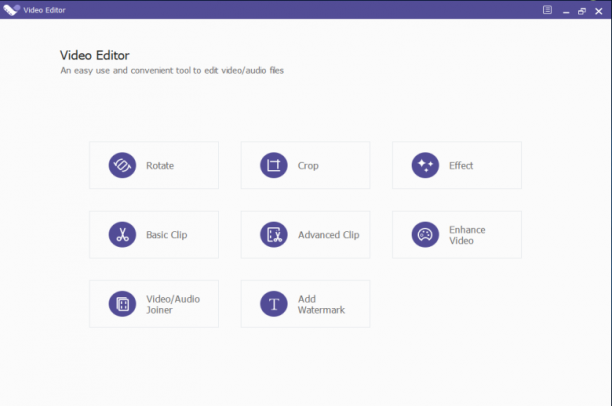Choose the Add Watermark label

tap(321, 304)
